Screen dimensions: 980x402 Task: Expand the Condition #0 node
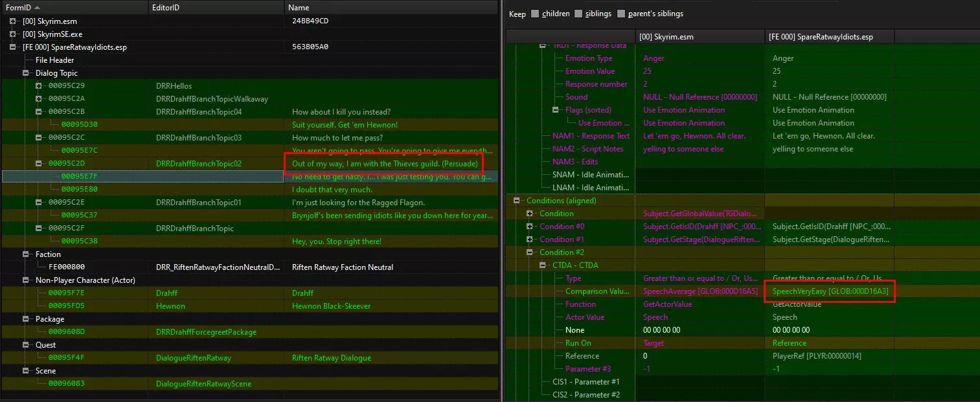point(530,227)
